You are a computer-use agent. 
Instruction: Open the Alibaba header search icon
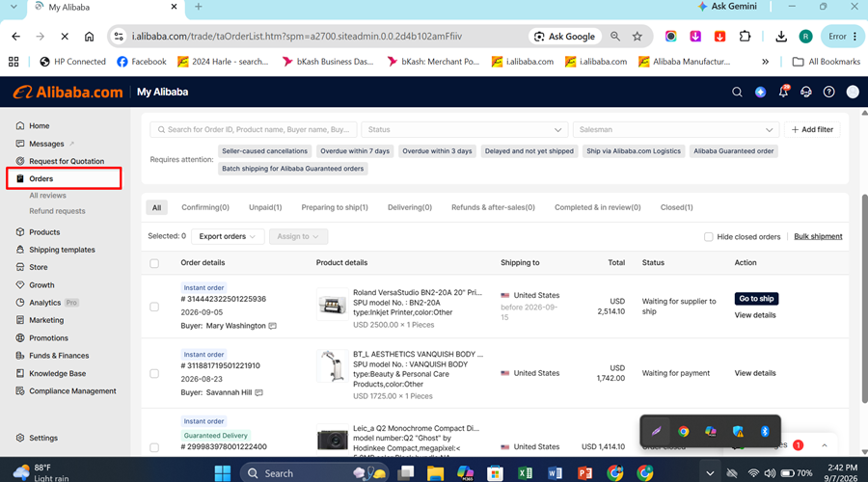coord(737,92)
